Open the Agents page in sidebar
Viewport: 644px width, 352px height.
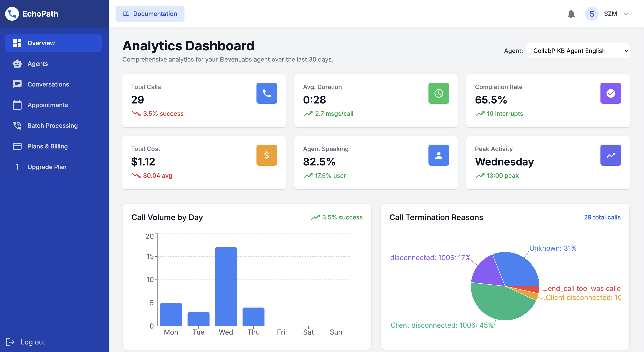(x=38, y=64)
